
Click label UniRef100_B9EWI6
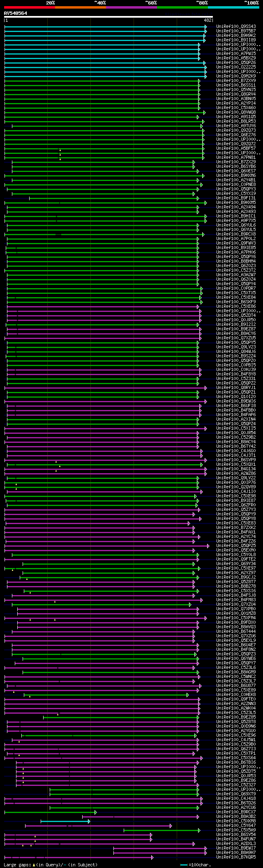tap(236, 401)
